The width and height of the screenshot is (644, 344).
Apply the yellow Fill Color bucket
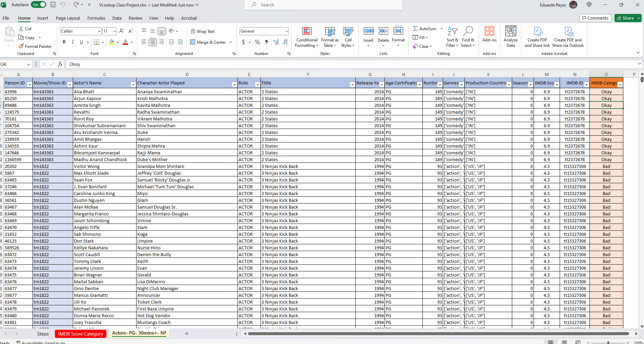(111, 42)
